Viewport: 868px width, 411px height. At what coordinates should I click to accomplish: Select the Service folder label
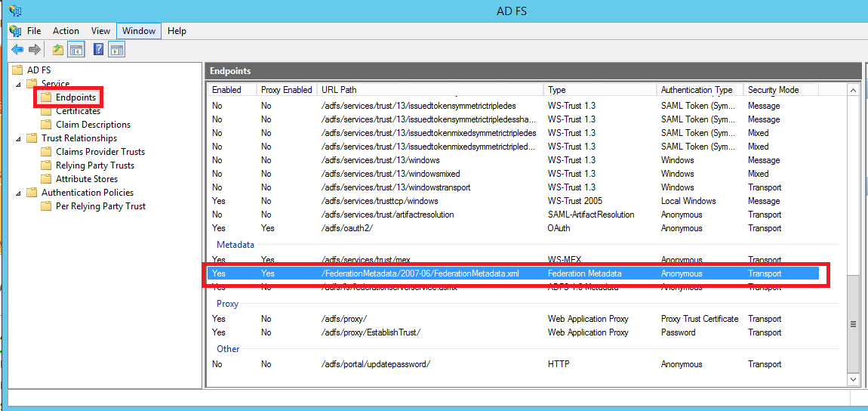[55, 84]
